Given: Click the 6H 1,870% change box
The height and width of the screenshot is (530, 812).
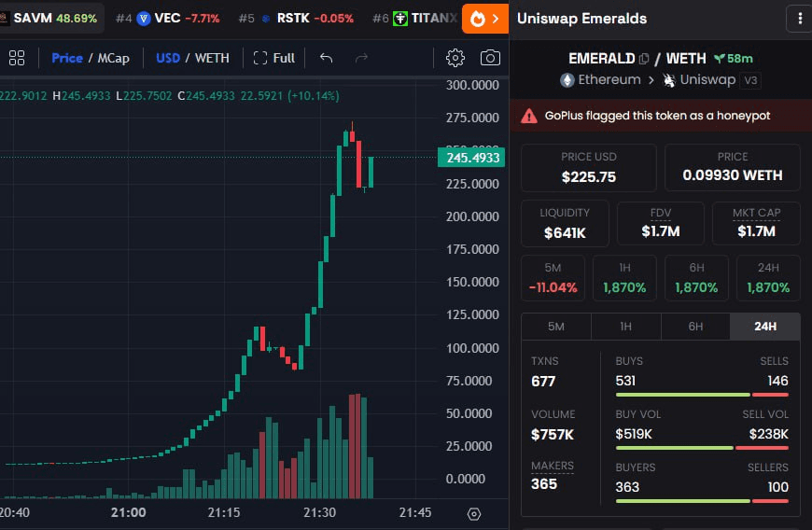Looking at the screenshot, I should click(x=696, y=278).
